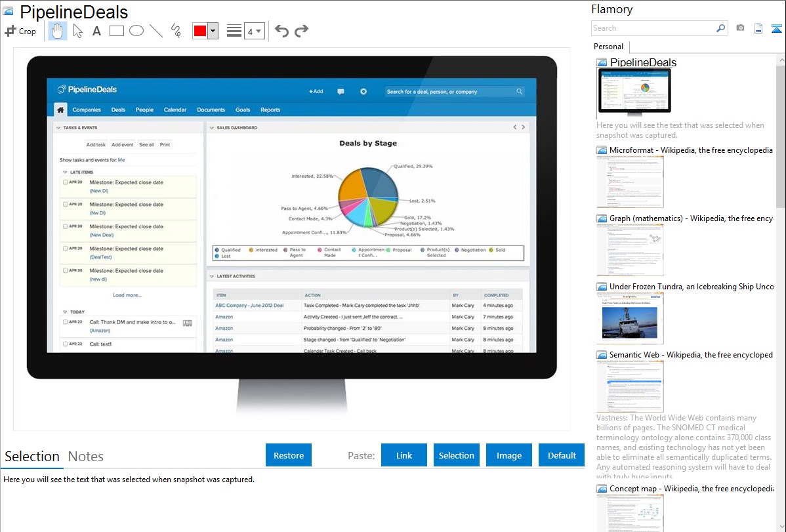The width and height of the screenshot is (786, 532).
Task: Undo the last edit
Action: click(281, 31)
